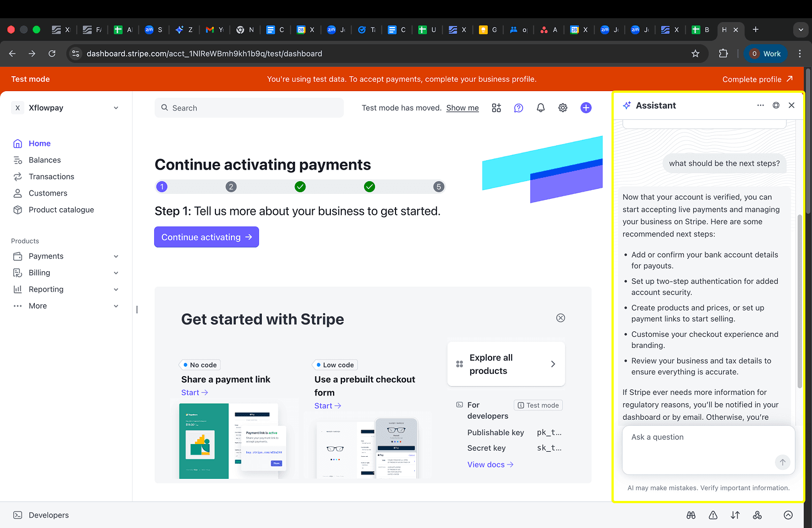Open the Home sidebar item
Image resolution: width=812 pixels, height=528 pixels.
[40, 144]
